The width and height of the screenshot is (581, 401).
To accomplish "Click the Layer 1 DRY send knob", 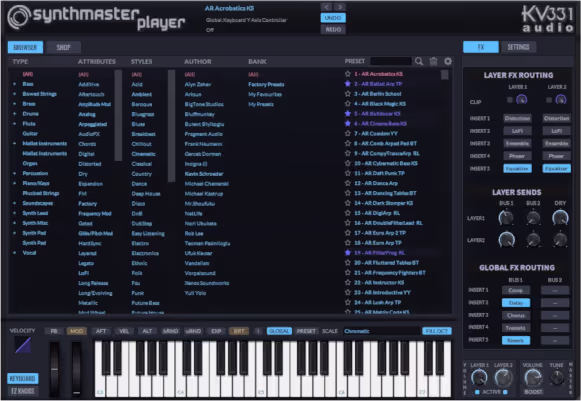I will point(560,218).
